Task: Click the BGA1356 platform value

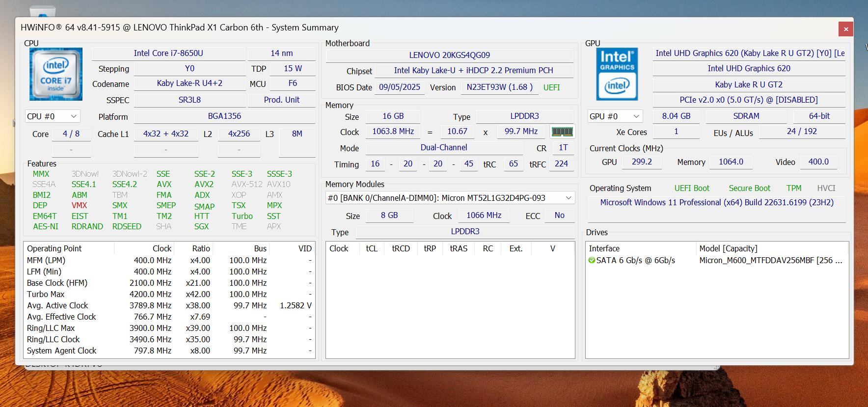Action: (x=224, y=116)
